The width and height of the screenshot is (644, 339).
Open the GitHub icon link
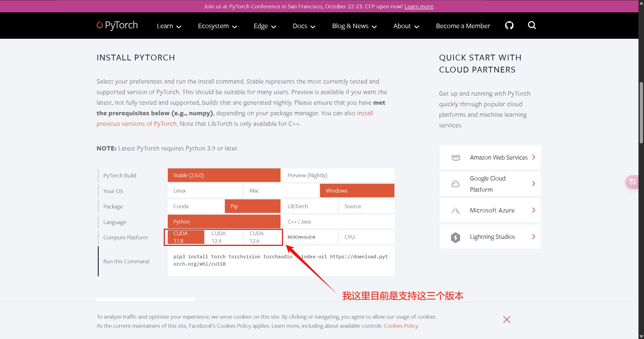click(x=509, y=25)
